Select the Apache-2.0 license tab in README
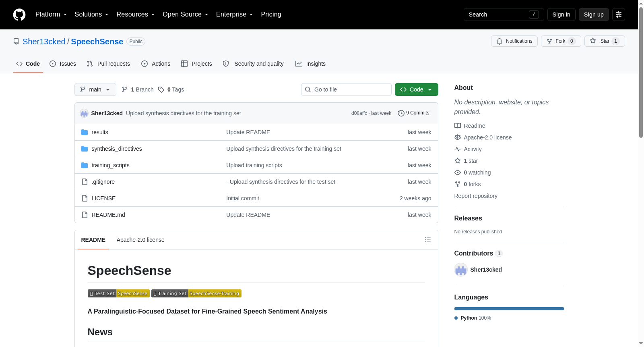 pyautogui.click(x=140, y=240)
